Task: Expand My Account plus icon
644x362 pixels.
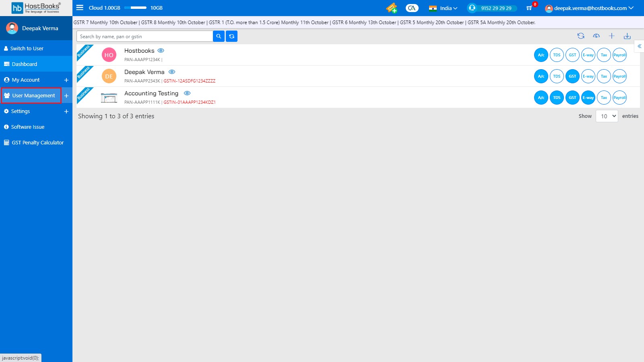Action: coord(66,80)
